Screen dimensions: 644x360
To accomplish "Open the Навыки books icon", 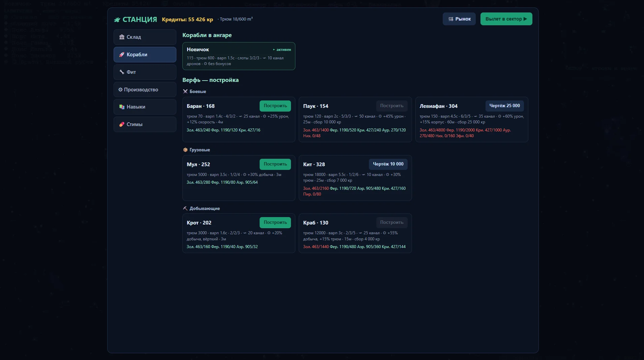I will [x=122, y=107].
